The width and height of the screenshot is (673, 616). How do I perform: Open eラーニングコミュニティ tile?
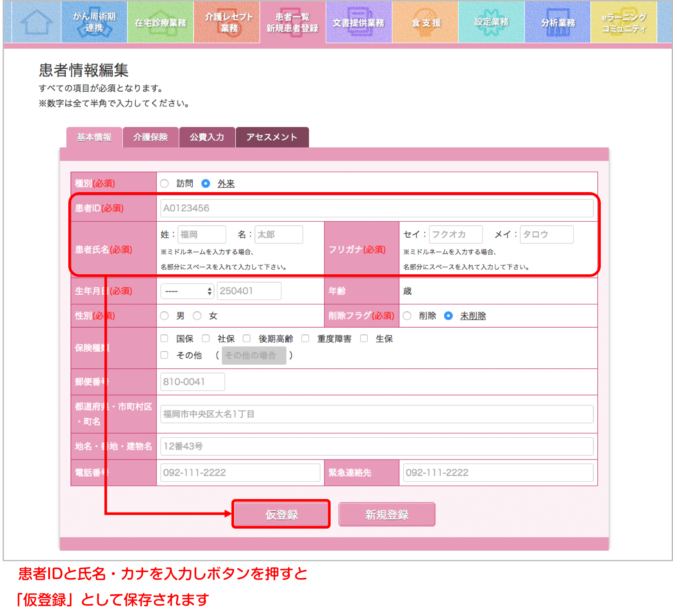624,22
